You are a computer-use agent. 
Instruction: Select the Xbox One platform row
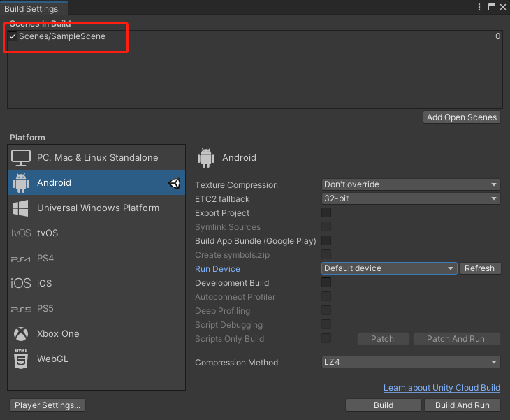pos(96,334)
